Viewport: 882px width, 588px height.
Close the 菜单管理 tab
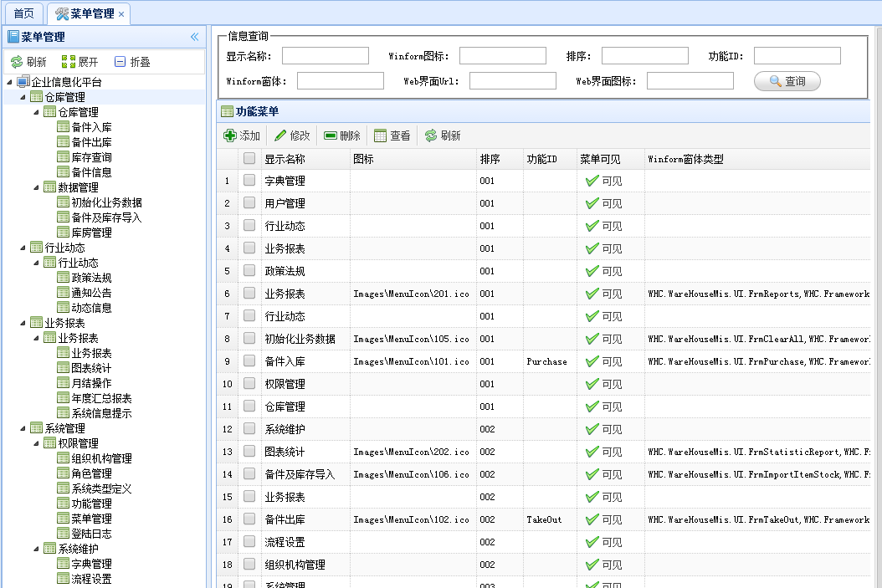point(121,14)
